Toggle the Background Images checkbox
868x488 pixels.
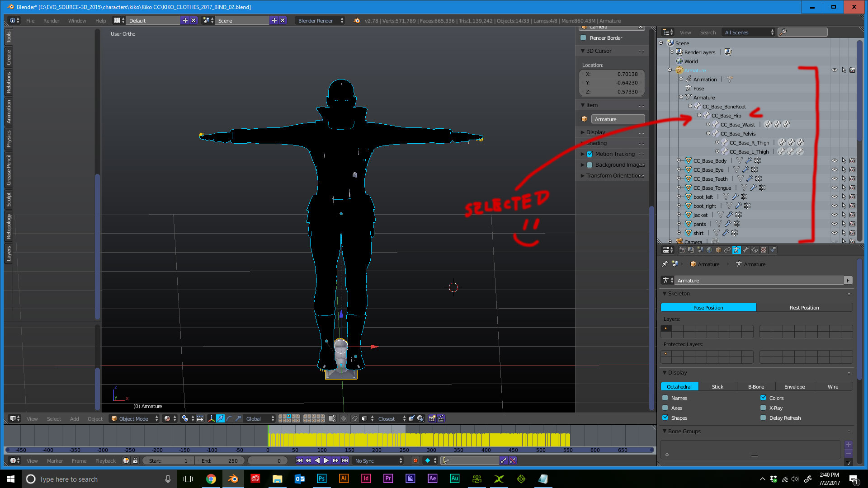(590, 165)
